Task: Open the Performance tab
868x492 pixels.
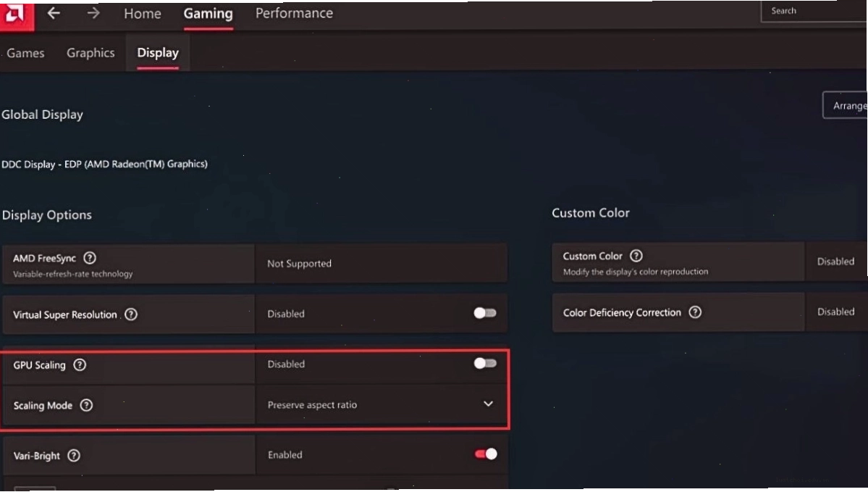Action: 294,13
